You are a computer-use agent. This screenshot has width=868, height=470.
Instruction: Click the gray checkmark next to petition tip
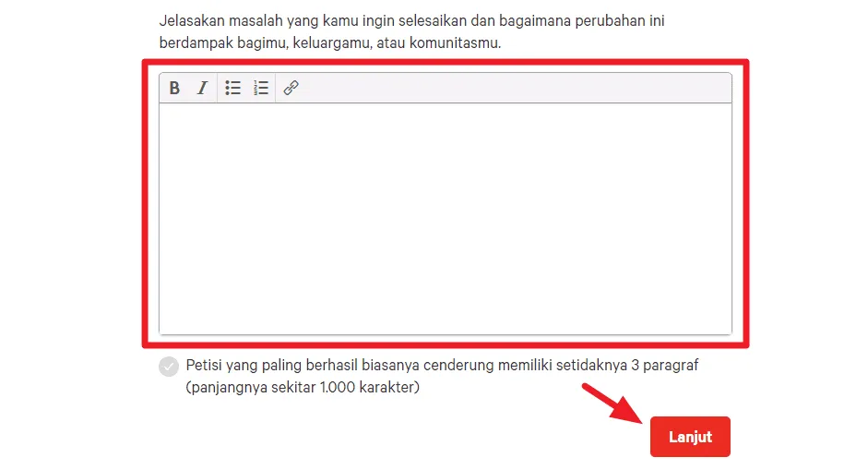click(169, 367)
